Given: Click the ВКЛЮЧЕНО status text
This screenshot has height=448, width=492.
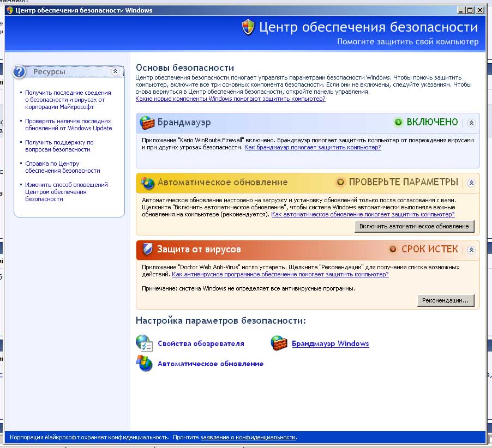Looking at the screenshot, I should (433, 122).
